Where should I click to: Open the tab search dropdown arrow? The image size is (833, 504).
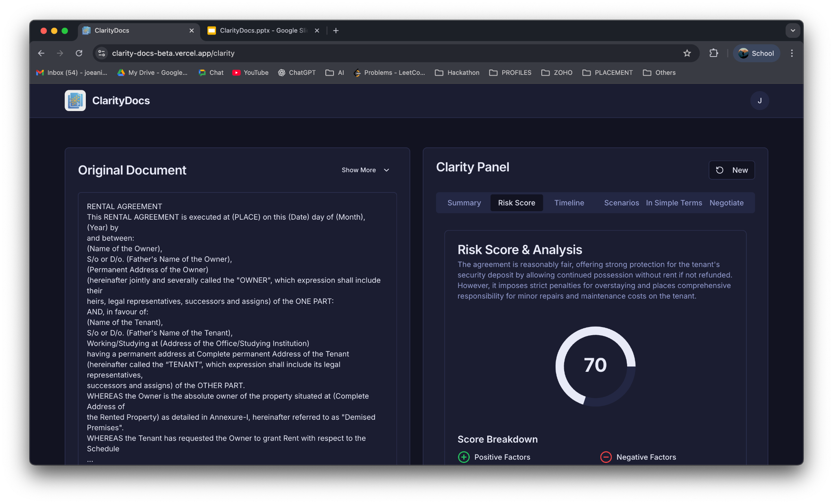(x=792, y=31)
